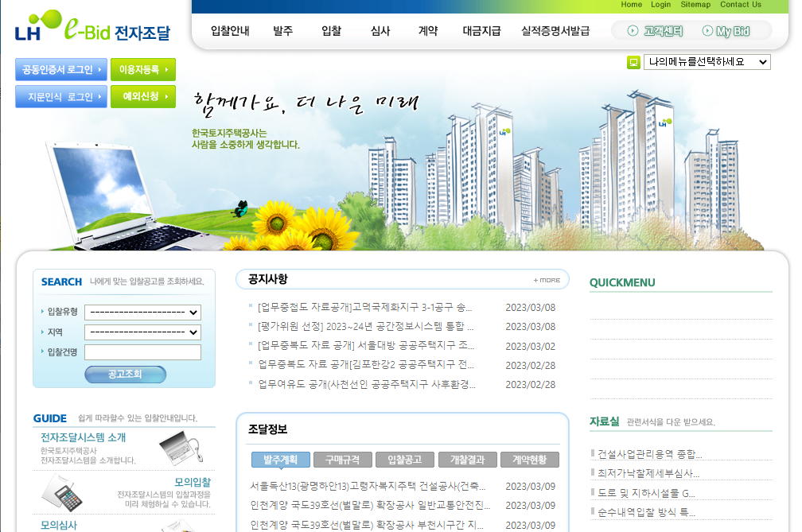The height and width of the screenshot is (532, 802).
Task: Click the 고객센터 button
Action: tap(656, 31)
